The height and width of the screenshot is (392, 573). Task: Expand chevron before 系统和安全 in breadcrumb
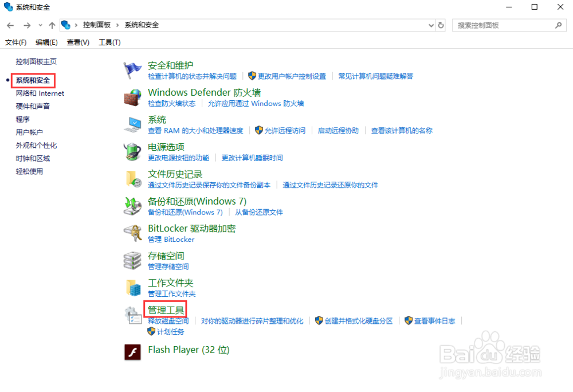117,25
